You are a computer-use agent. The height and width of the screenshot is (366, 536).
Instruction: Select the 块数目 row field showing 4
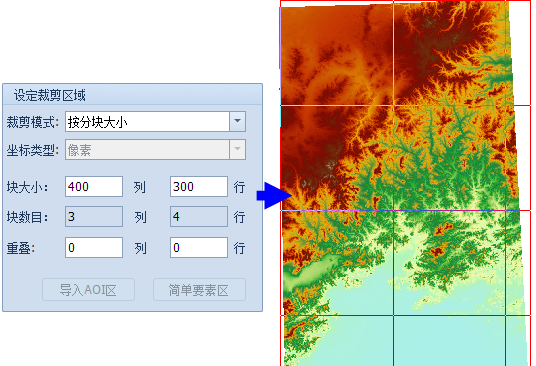point(199,216)
